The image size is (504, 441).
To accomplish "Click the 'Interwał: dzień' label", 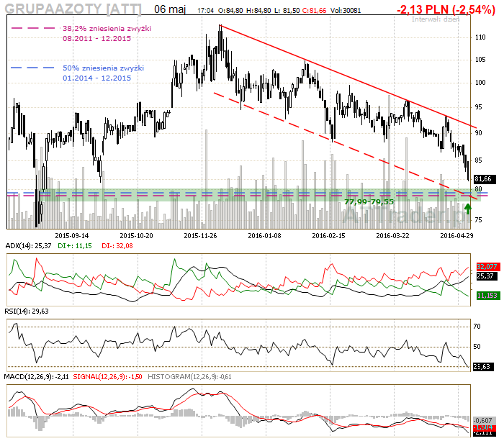I will (x=436, y=19).
